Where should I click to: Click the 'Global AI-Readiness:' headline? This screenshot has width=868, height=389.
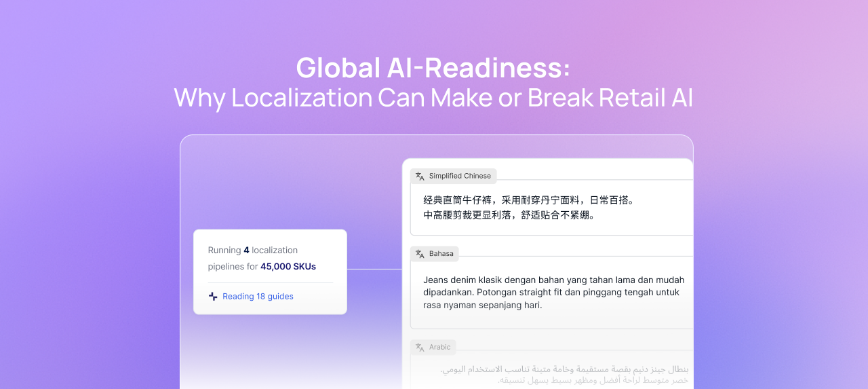coord(433,67)
